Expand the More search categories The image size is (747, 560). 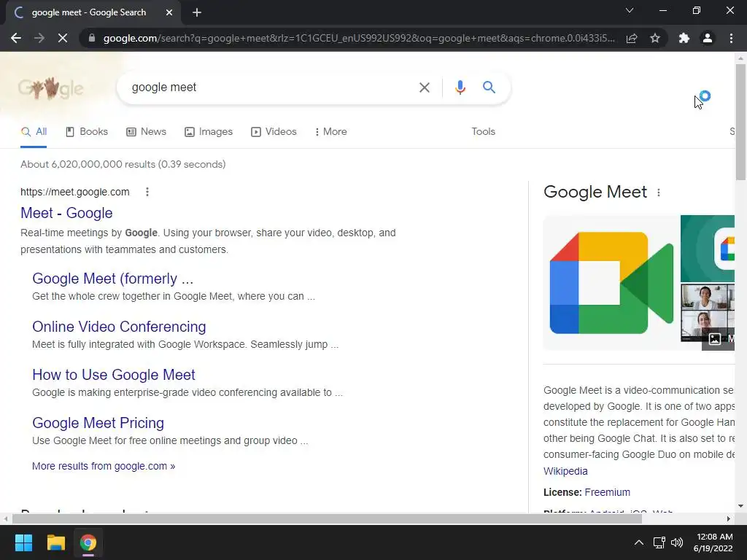(330, 132)
